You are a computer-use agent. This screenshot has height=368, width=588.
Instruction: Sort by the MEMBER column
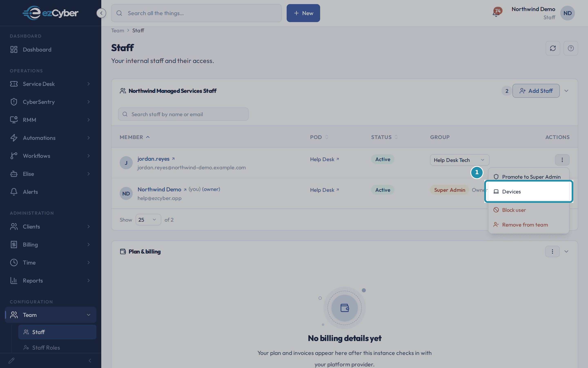click(135, 137)
